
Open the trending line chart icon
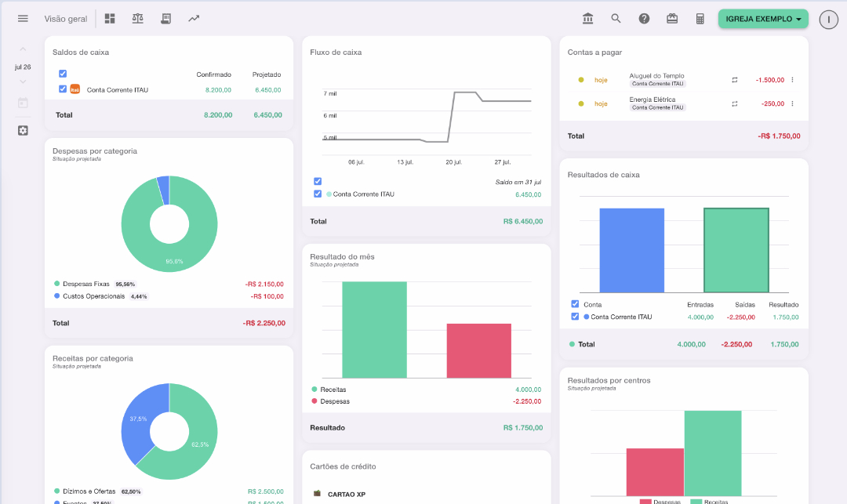(194, 18)
